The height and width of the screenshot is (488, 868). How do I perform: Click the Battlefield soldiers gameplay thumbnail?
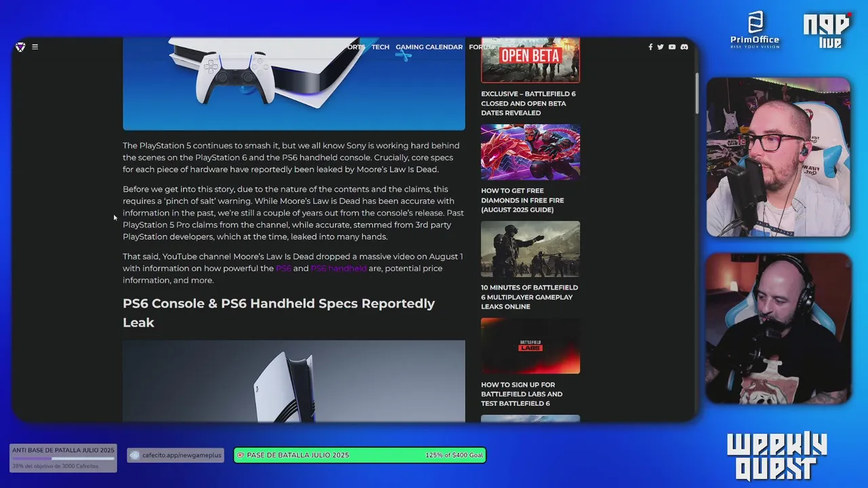tap(530, 249)
